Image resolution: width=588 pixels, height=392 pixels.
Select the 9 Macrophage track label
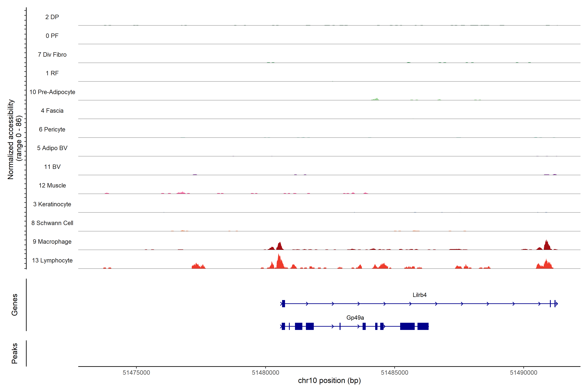52,242
